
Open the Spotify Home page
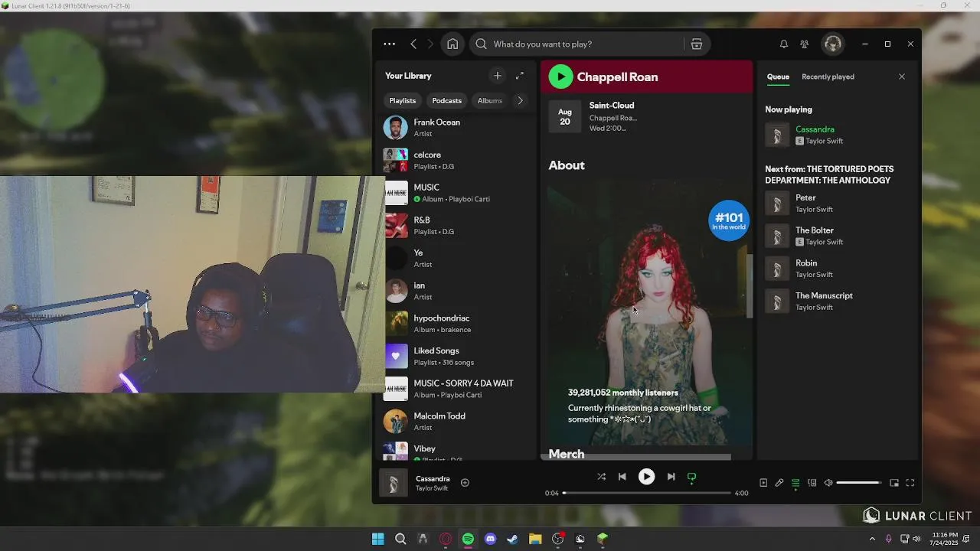[x=452, y=44]
